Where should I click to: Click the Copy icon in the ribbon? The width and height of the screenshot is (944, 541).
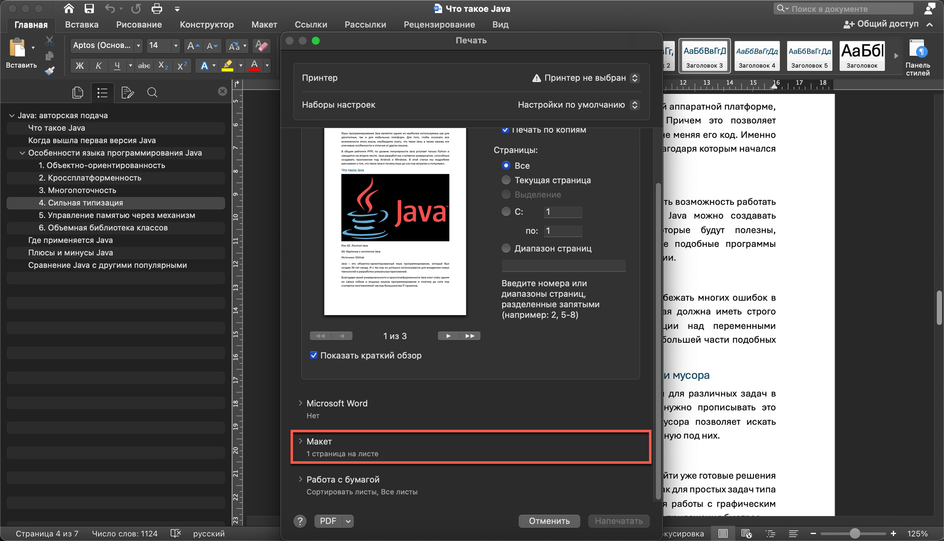[49, 55]
